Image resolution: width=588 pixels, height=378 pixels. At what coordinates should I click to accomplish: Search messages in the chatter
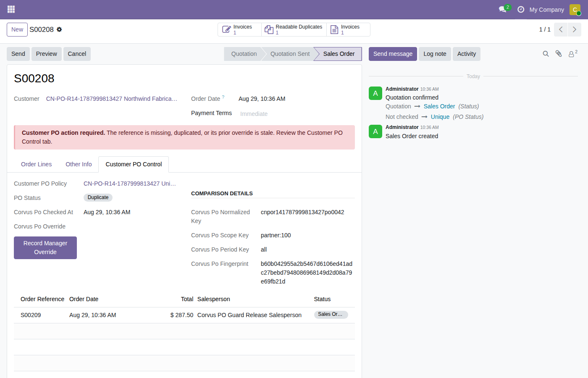pos(546,54)
